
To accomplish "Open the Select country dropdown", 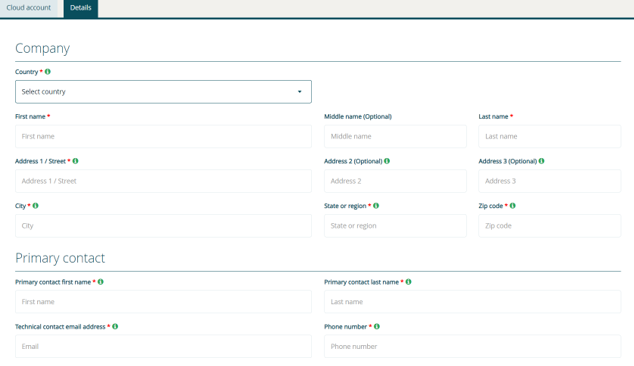I will 163,92.
